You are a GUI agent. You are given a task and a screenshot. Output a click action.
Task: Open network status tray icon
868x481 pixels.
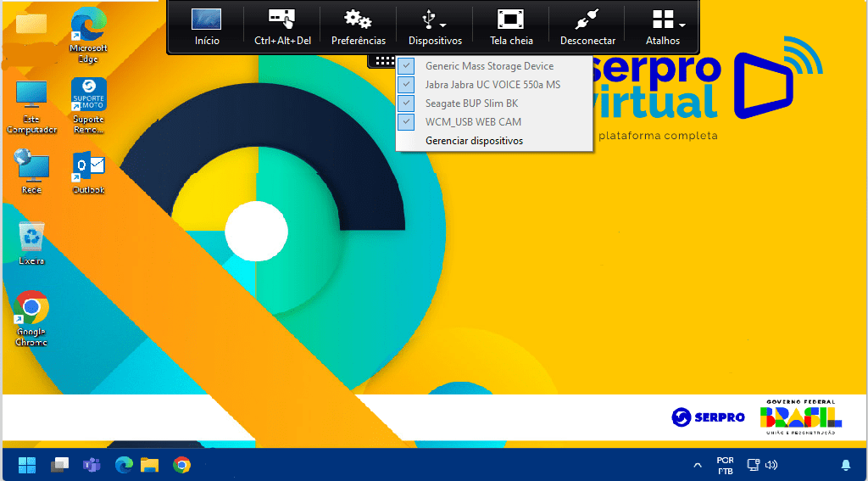753,465
